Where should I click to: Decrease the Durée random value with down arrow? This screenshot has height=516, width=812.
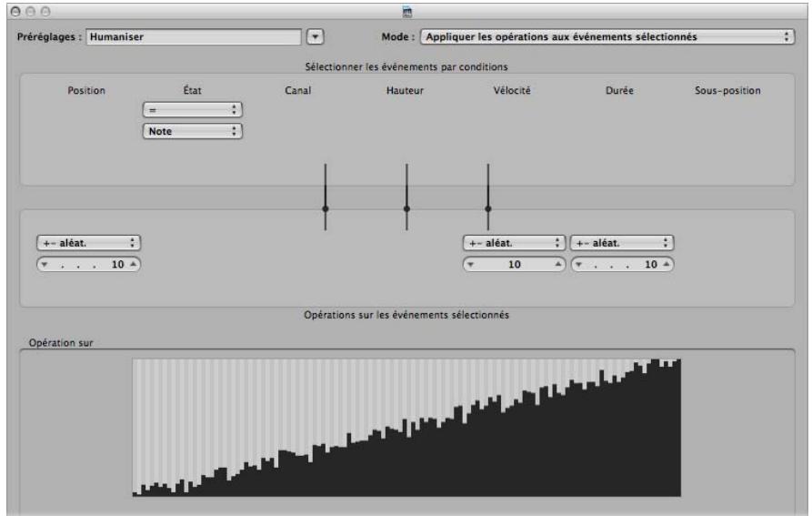[x=578, y=264]
